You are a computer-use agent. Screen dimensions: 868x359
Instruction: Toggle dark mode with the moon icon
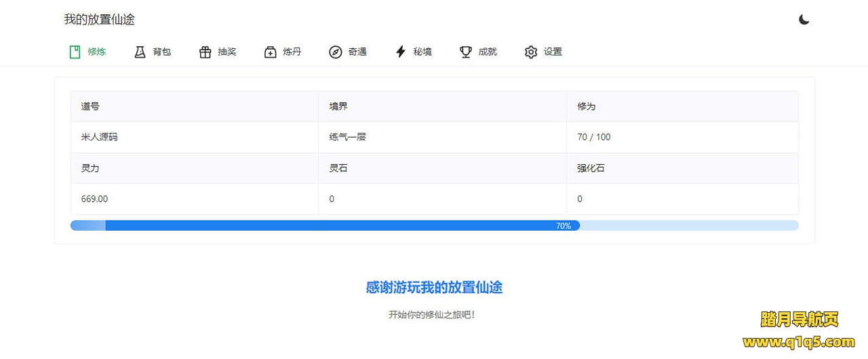click(x=804, y=20)
